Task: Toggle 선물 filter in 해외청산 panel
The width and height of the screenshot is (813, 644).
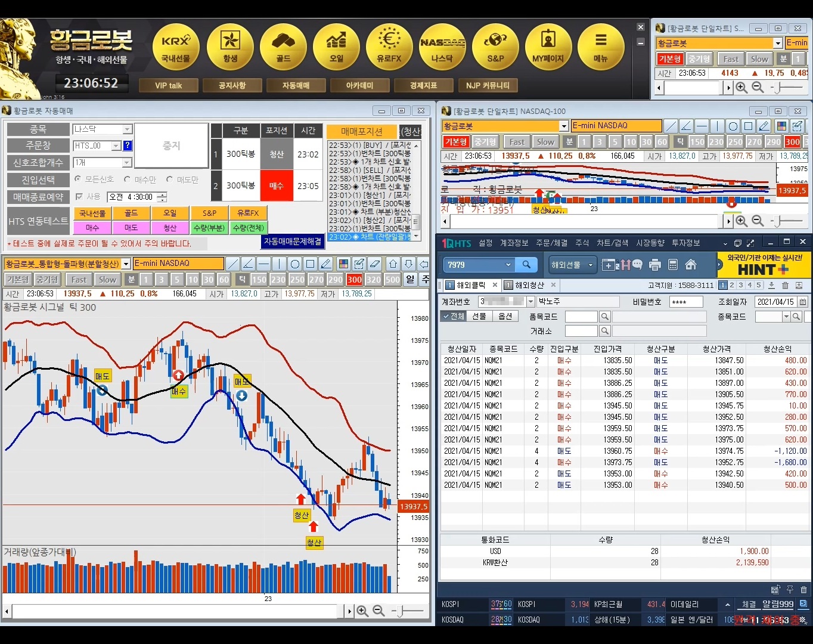Action: [x=479, y=316]
